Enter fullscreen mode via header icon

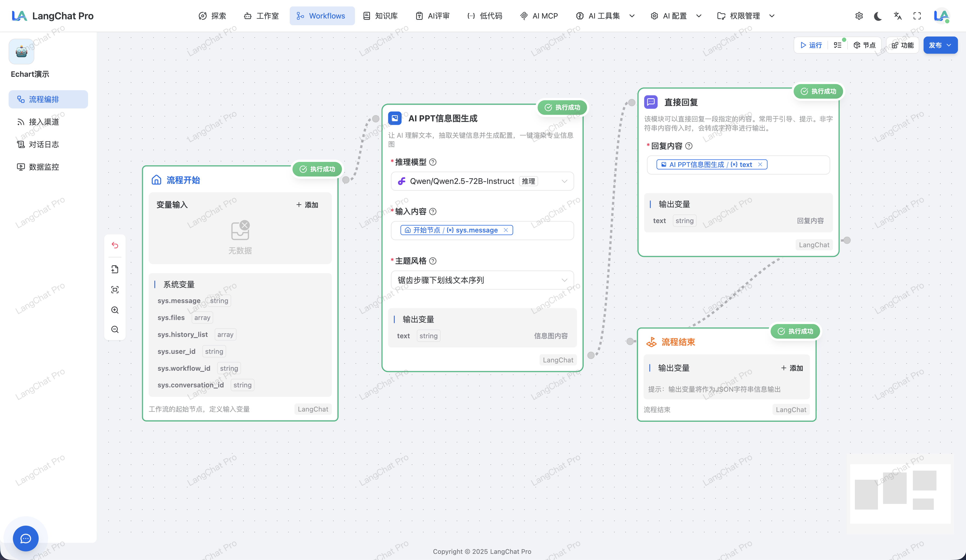[x=917, y=16]
